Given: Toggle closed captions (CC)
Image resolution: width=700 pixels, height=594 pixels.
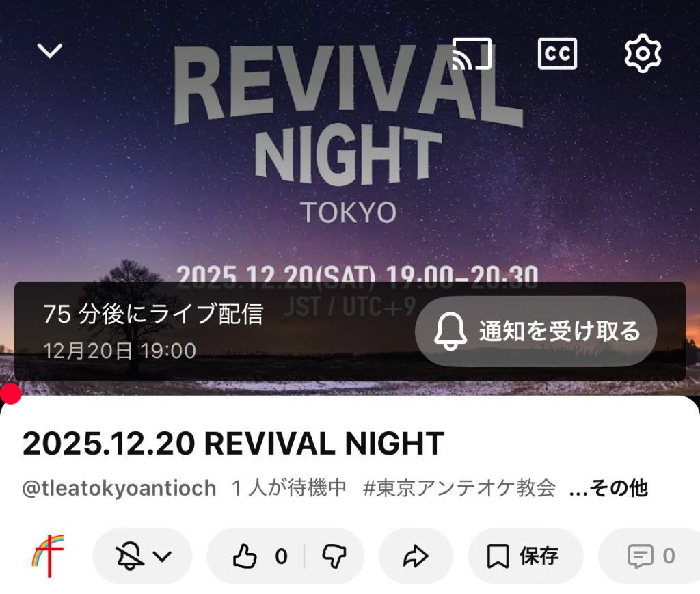Looking at the screenshot, I should click(x=557, y=53).
